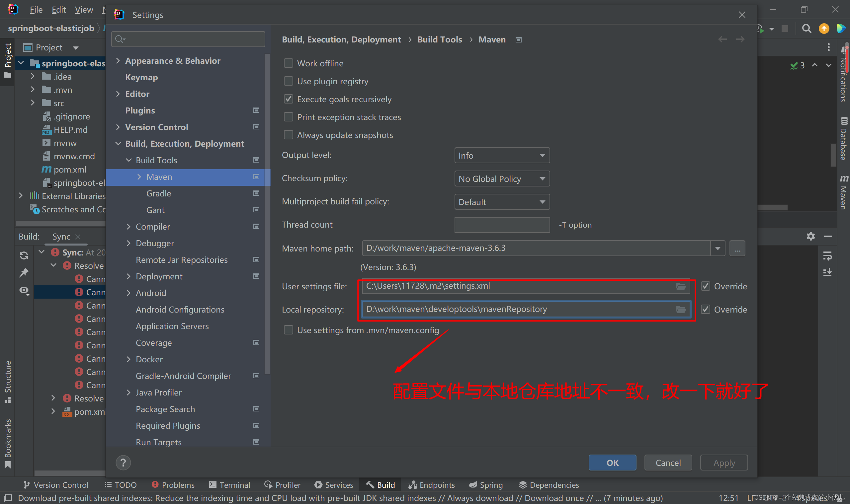Uncheck Execute goals recursively
Viewport: 850px width, 504px height.
click(288, 99)
